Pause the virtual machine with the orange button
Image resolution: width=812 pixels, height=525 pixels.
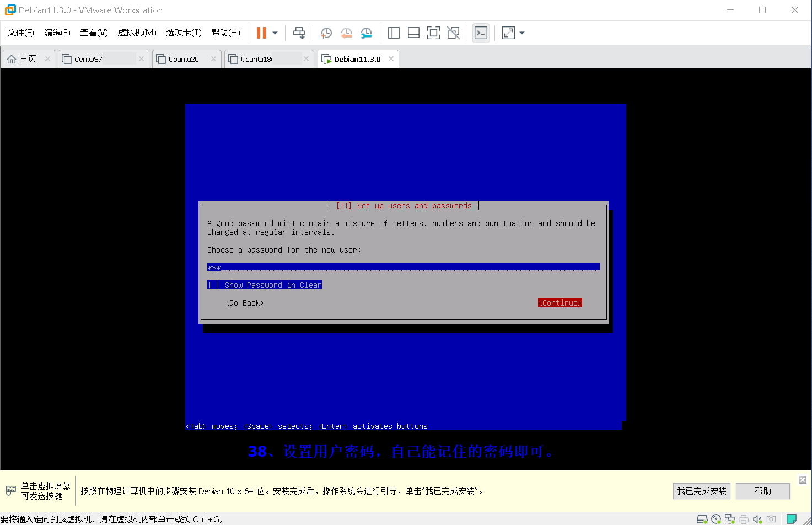click(x=261, y=33)
